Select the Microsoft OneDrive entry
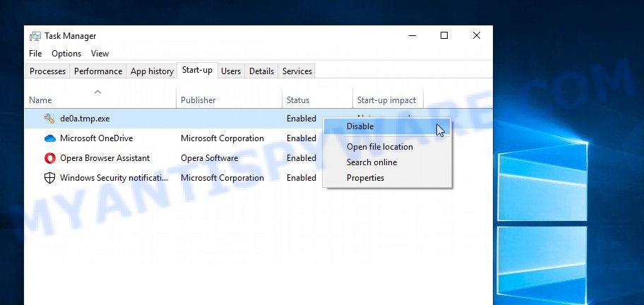This screenshot has width=644, height=305. tap(97, 138)
